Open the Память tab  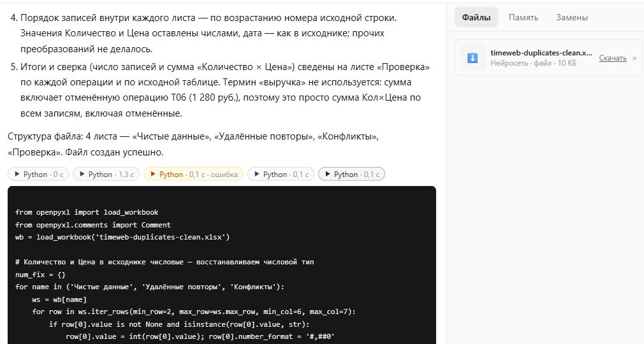[523, 17]
